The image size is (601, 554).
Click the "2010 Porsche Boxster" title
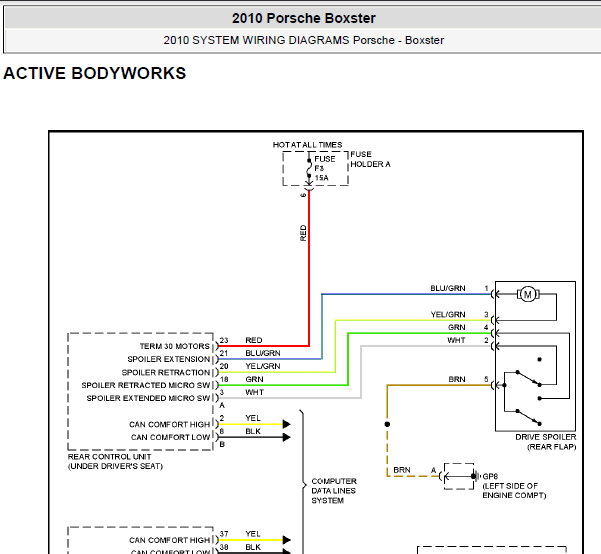[304, 18]
